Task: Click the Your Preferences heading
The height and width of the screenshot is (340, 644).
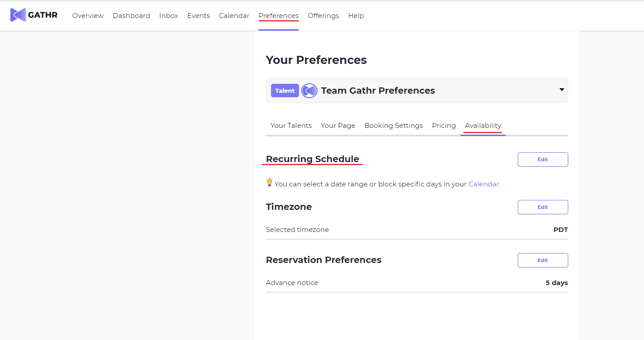Action: (x=316, y=60)
